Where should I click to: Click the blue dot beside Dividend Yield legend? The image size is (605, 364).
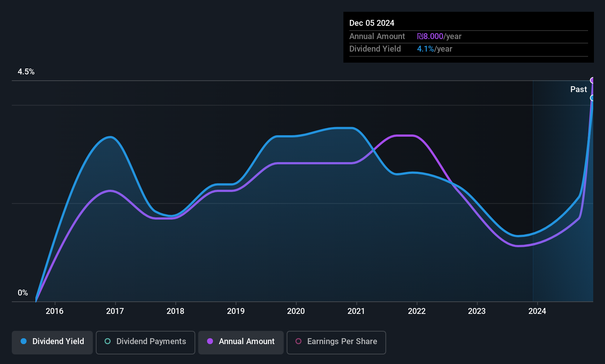(24, 342)
